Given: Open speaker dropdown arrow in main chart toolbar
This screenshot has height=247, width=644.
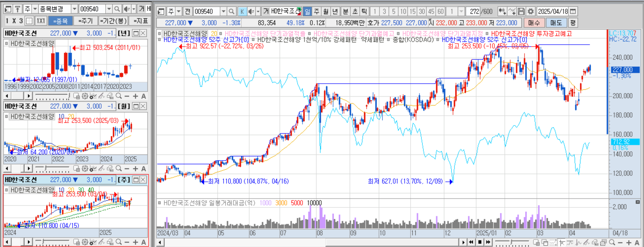Looking at the screenshot, I should click(x=258, y=12).
